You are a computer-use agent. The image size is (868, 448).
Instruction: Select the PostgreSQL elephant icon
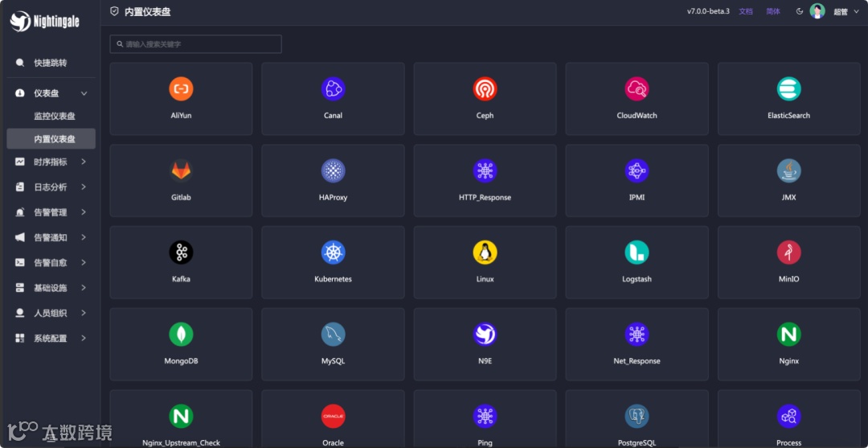click(x=637, y=417)
